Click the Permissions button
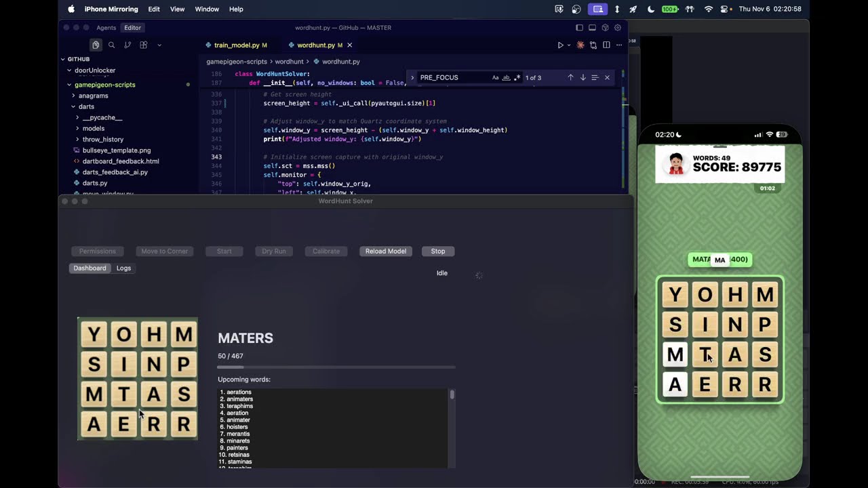This screenshot has height=488, width=868. (x=98, y=251)
